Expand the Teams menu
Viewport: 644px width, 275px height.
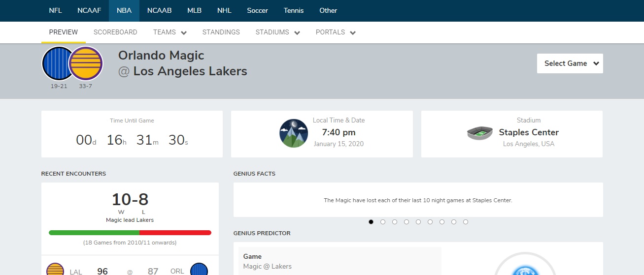tap(169, 32)
